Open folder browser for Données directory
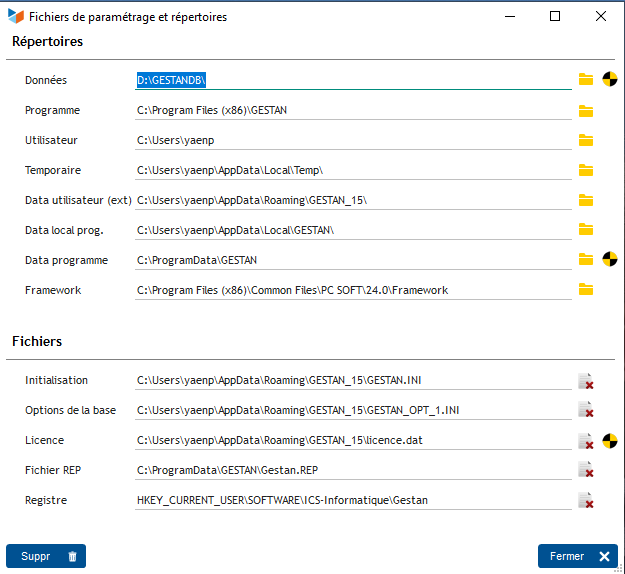 tap(586, 80)
